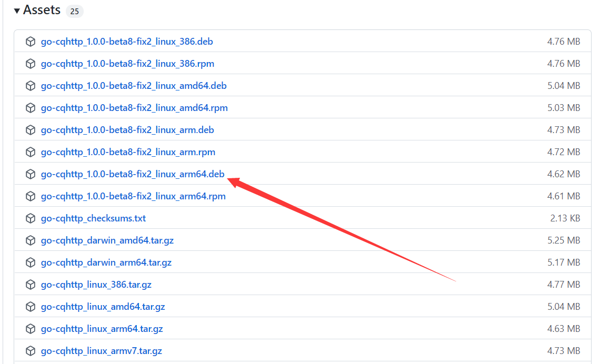Click package icon beside linux_armv7.tar.gz
Screen dimensions: 600x364
31,351
